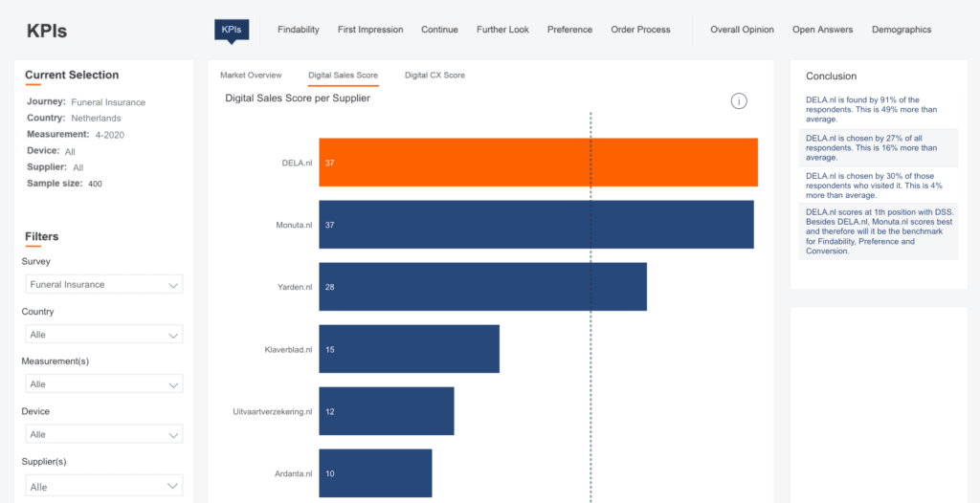980x503 pixels.
Task: View the Open Answers tab
Action: pos(822,30)
